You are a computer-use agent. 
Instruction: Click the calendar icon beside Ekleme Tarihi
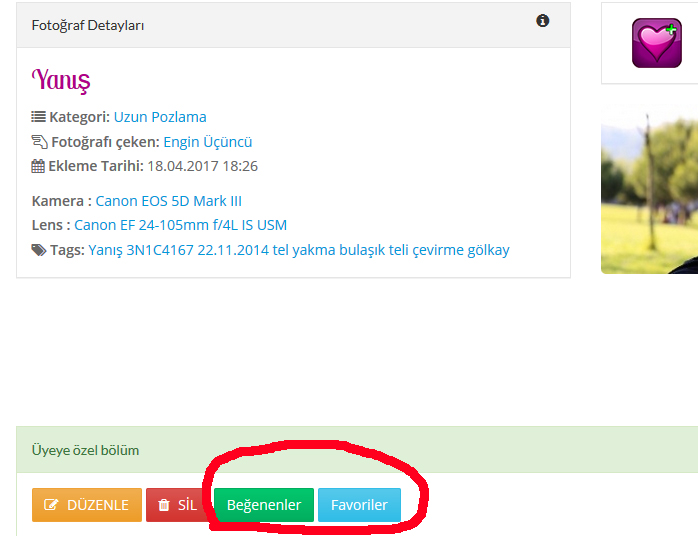[38, 166]
